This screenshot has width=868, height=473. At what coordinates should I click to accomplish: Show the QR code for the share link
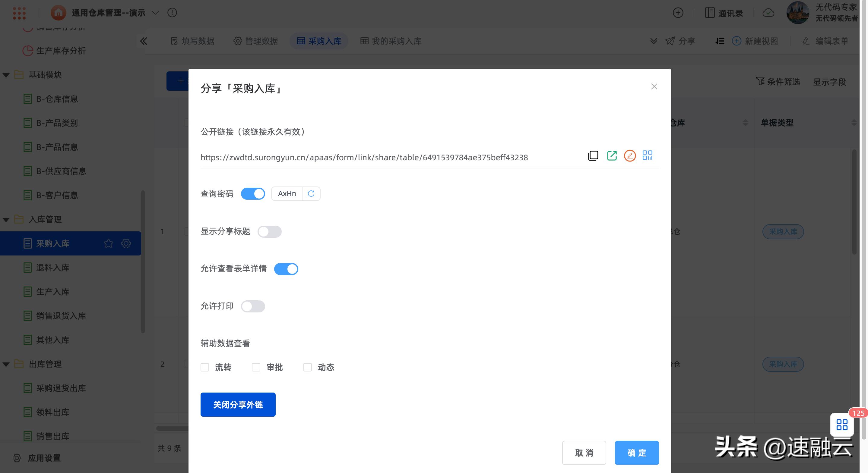[647, 155]
